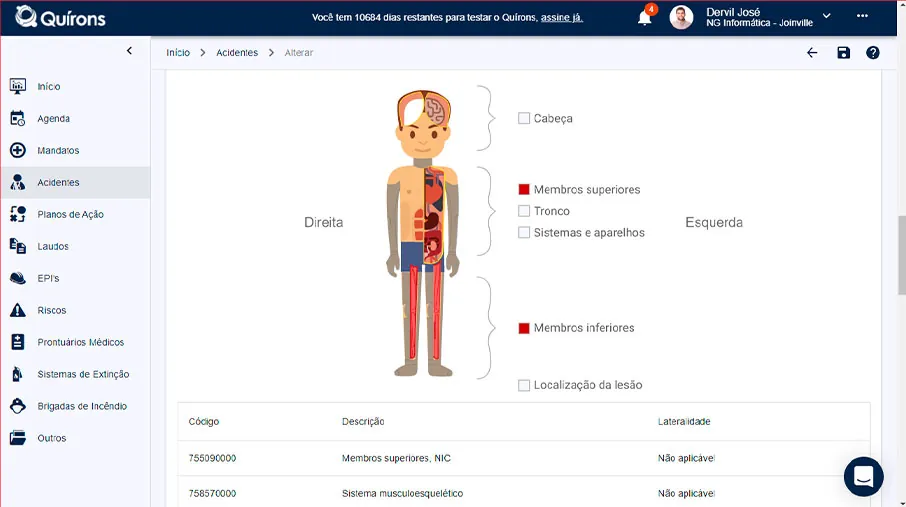Click the Riscos warning triangle icon

pyautogui.click(x=17, y=310)
